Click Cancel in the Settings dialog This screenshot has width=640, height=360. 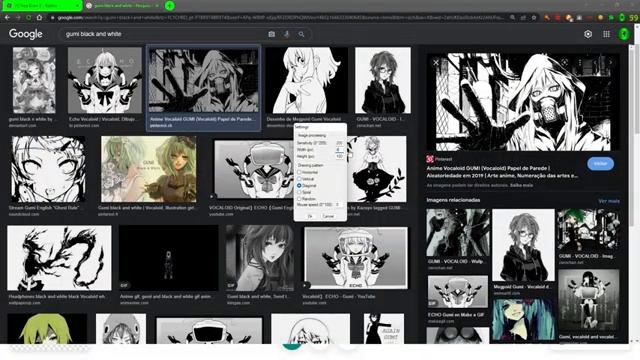[329, 216]
